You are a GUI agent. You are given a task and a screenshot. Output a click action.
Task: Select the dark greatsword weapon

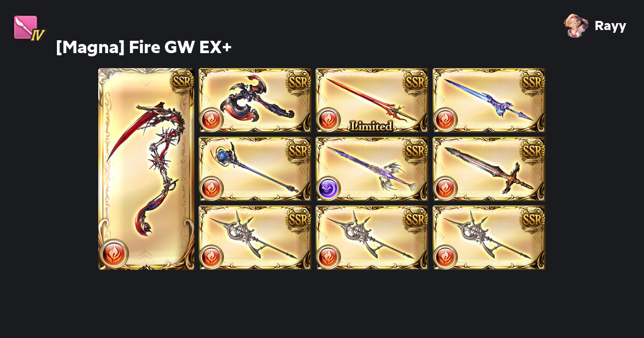pos(489,169)
